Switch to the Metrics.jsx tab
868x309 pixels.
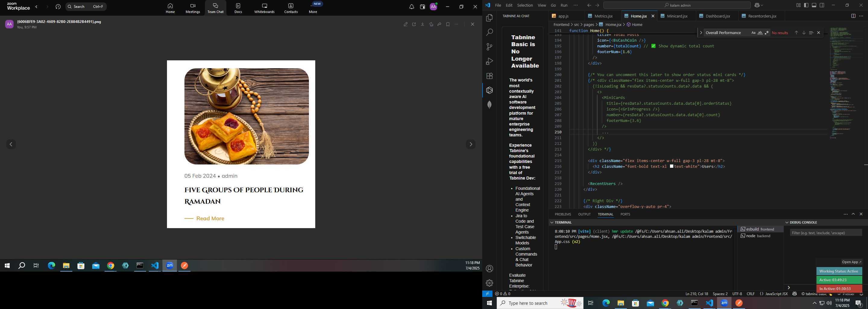pos(603,16)
